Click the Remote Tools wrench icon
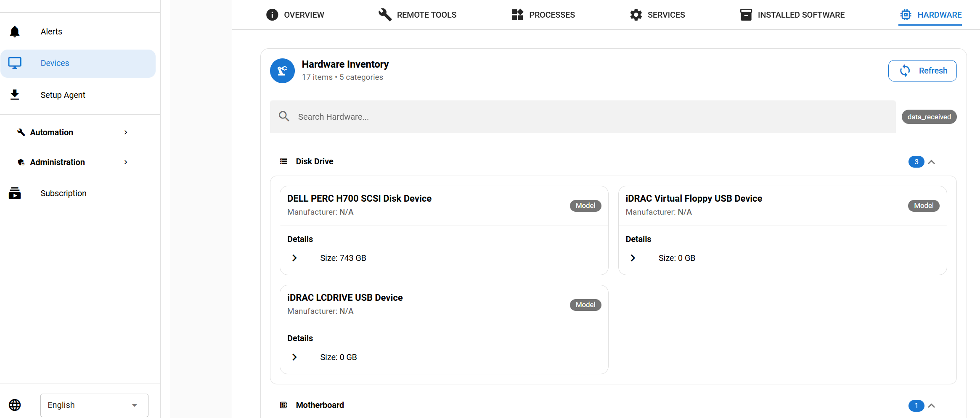This screenshot has width=980, height=418. [x=384, y=14]
